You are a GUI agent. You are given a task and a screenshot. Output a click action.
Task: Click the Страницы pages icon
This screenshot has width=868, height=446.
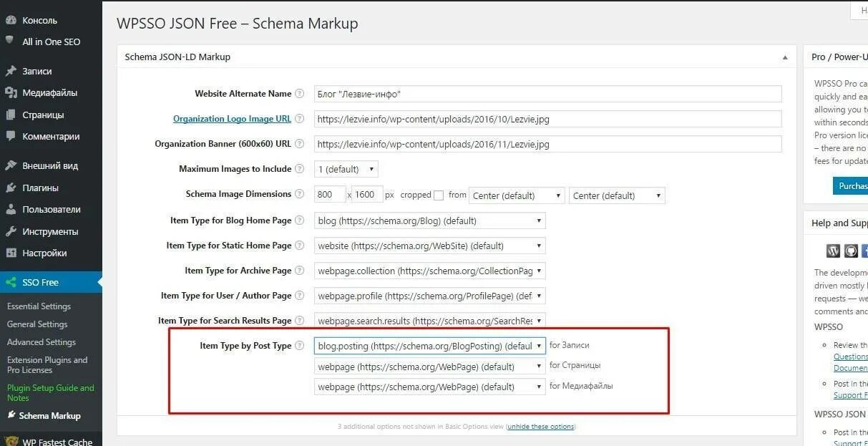coord(11,115)
